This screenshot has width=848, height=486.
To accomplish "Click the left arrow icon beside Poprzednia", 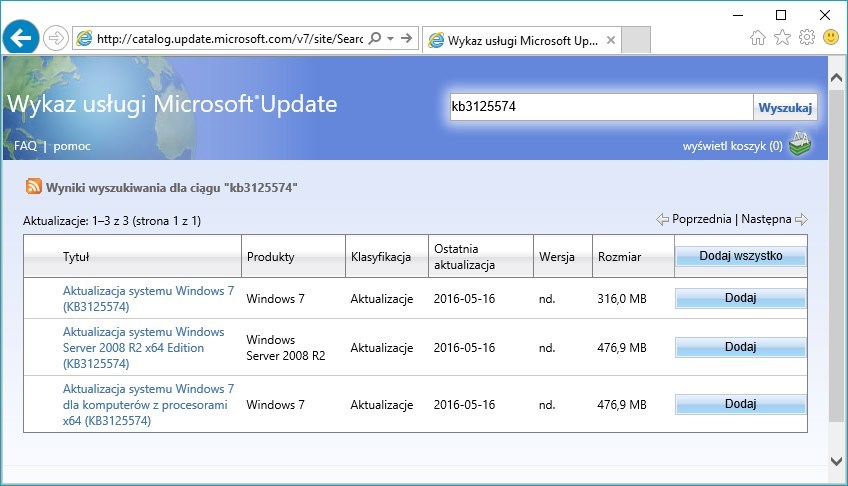I will (662, 219).
